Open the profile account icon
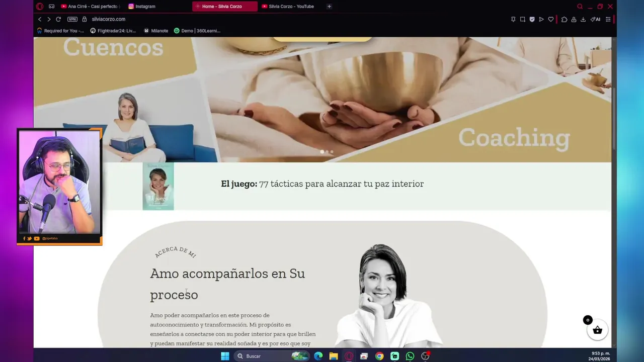Viewport: 644px width, 362px height. 574,19
